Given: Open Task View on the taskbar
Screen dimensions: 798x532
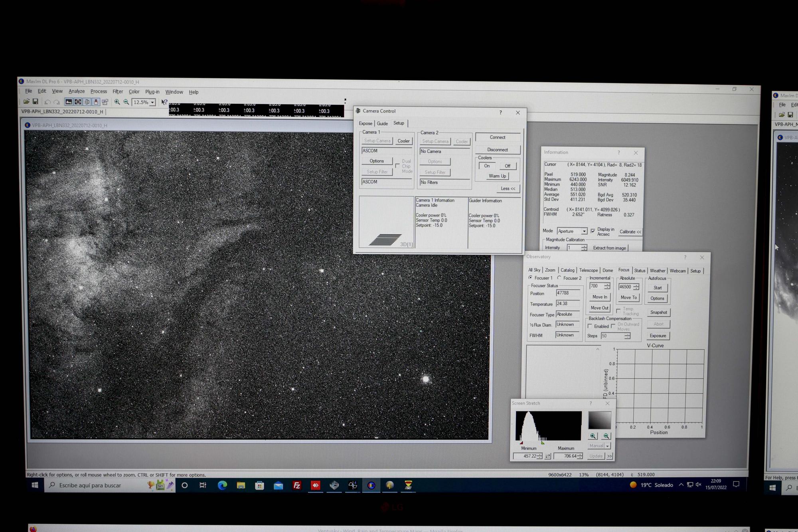Looking at the screenshot, I should point(203,485).
